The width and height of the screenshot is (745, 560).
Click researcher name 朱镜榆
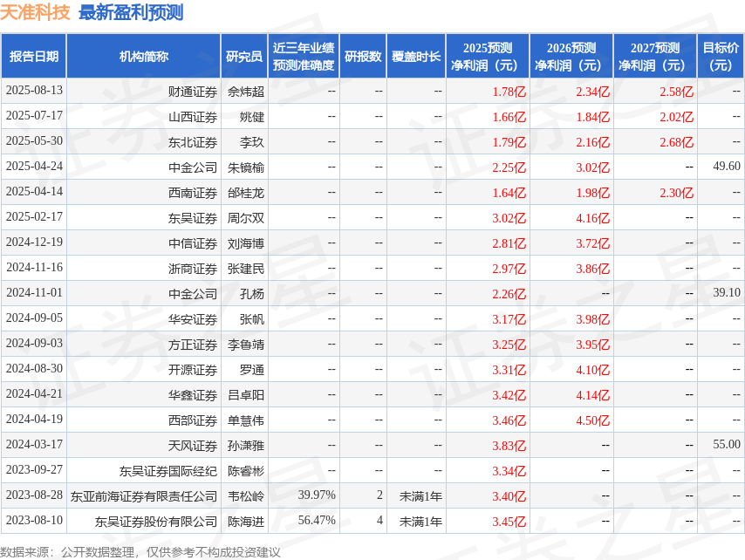tap(246, 167)
